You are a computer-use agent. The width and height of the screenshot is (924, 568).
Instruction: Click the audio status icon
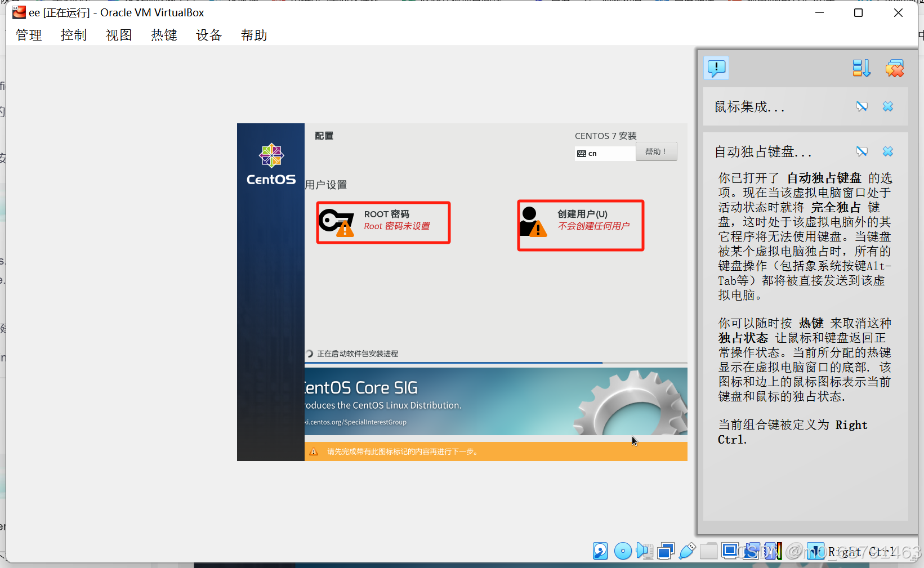(645, 551)
